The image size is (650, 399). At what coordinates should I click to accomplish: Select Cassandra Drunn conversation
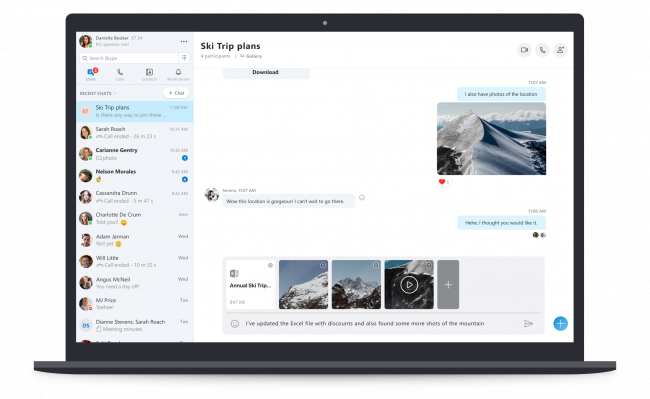click(135, 197)
